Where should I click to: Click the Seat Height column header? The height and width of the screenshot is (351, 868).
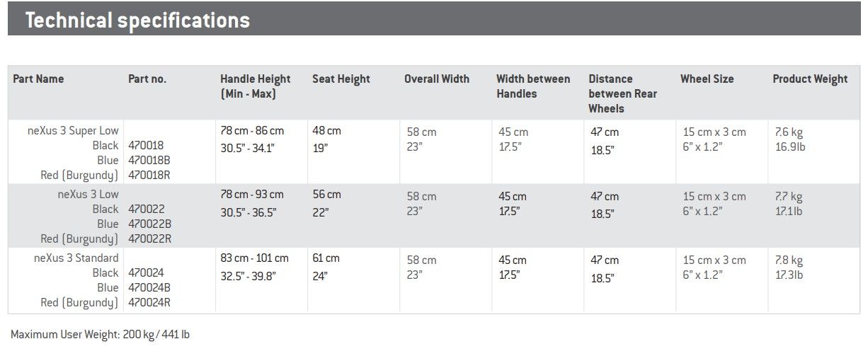(341, 79)
